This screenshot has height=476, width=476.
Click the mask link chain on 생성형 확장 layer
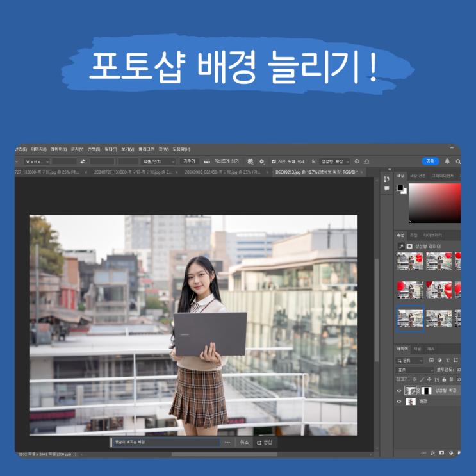(418, 391)
